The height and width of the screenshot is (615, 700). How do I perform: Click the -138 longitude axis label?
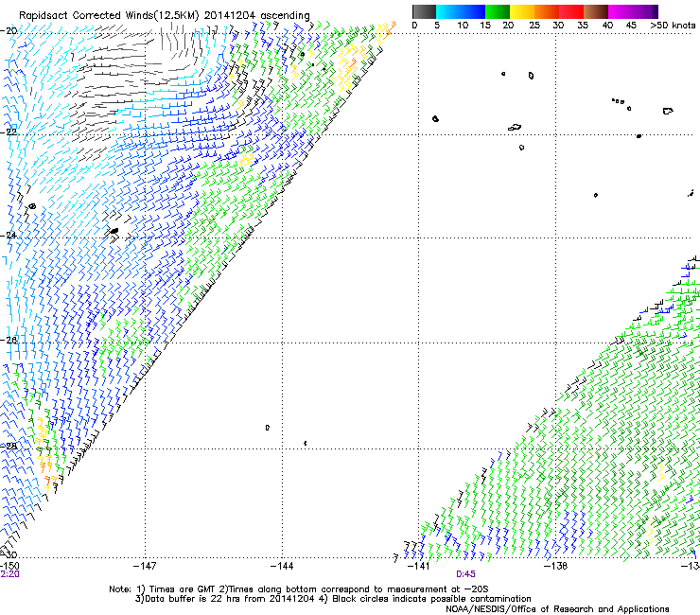coord(556,567)
